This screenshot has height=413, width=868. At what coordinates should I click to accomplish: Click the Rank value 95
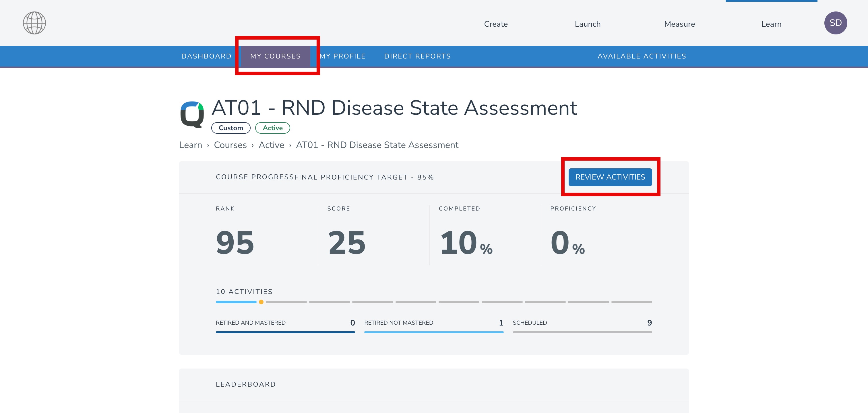pos(235,243)
